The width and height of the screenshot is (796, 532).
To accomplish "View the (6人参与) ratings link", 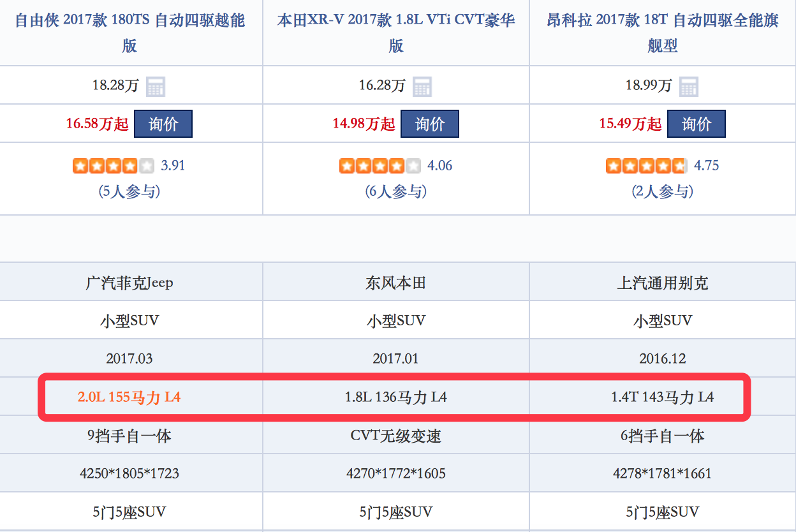I will click(396, 191).
